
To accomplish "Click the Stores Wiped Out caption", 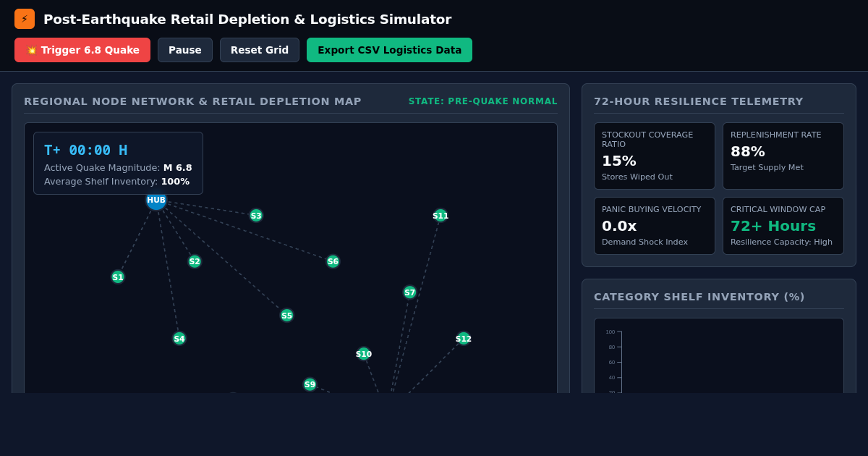I will (637, 177).
